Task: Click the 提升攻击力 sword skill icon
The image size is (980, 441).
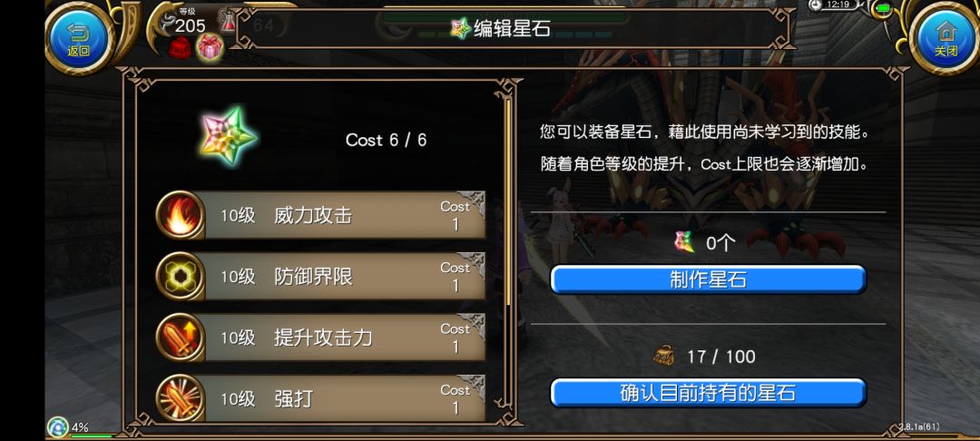Action: [x=181, y=338]
